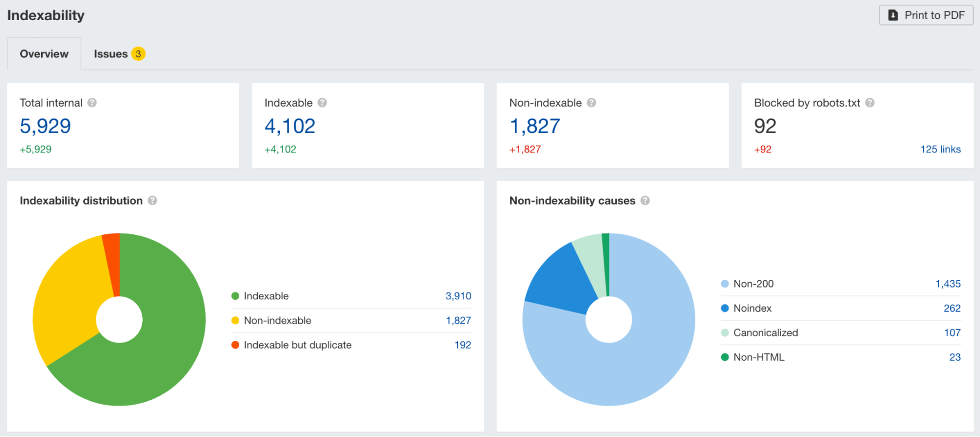Click the green Indexable legend color dot

click(235, 296)
